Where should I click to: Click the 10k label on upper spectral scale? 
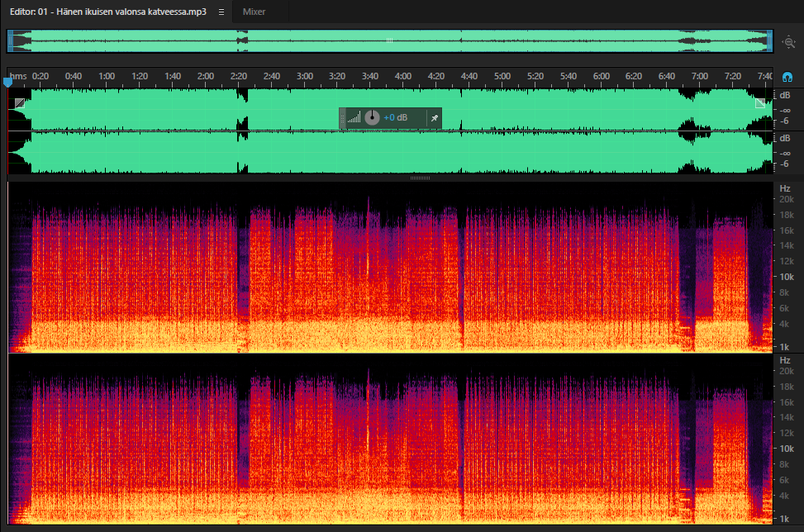coord(787,277)
